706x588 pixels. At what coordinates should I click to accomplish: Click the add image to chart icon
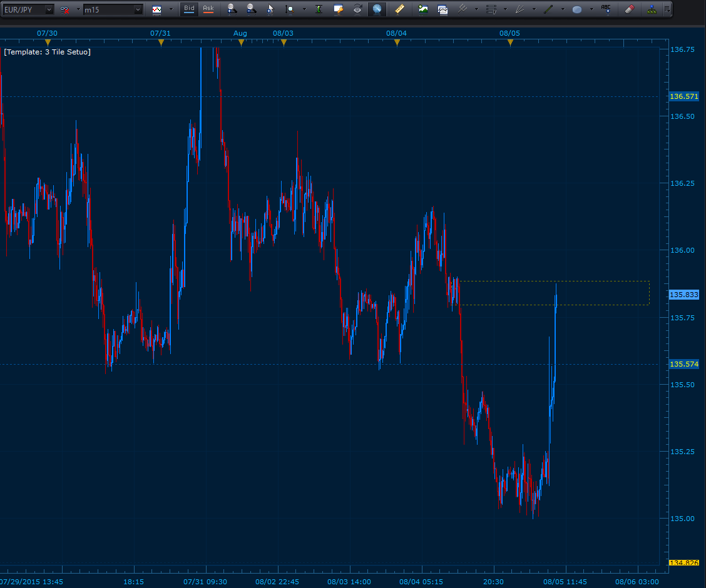click(x=423, y=9)
